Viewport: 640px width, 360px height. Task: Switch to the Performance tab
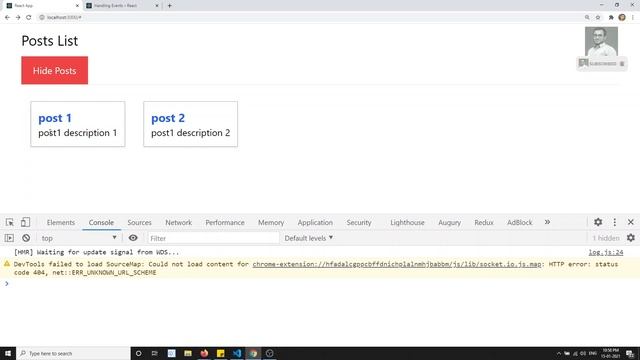click(x=225, y=222)
